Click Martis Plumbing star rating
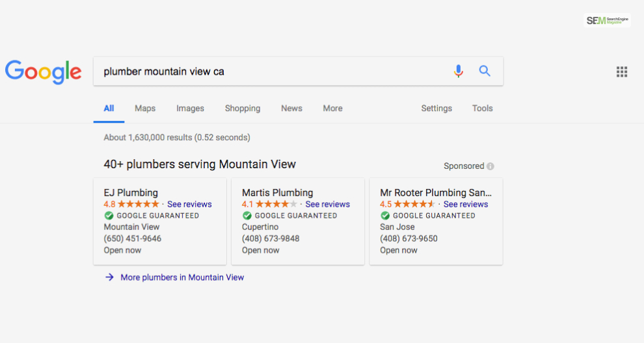The height and width of the screenshot is (343, 644). [x=276, y=204]
